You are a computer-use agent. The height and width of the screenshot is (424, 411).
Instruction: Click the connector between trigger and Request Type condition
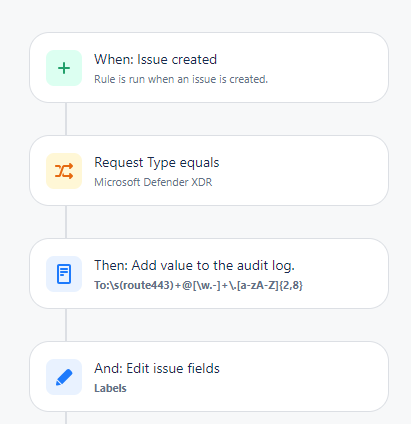tap(66, 119)
